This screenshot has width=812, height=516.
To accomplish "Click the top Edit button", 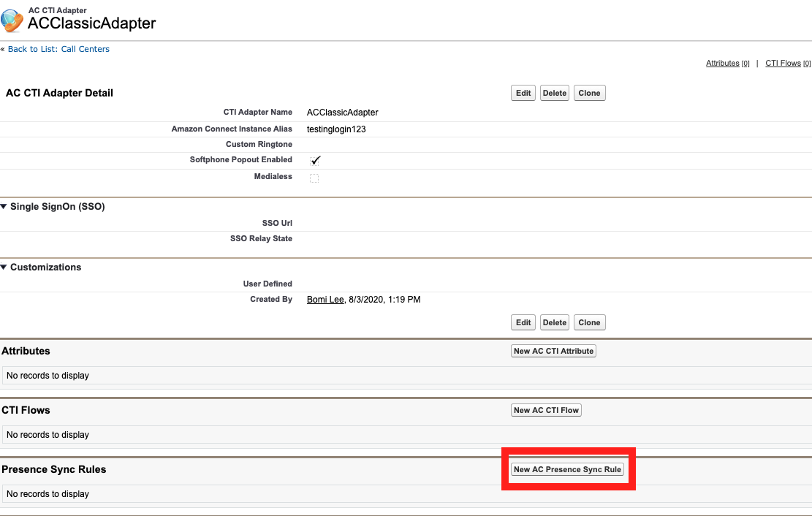I will coord(523,94).
